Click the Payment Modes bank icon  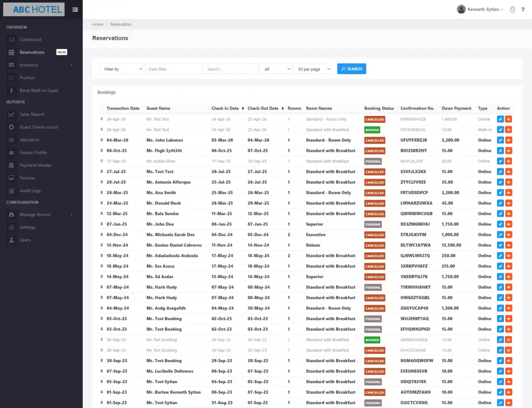point(12,165)
